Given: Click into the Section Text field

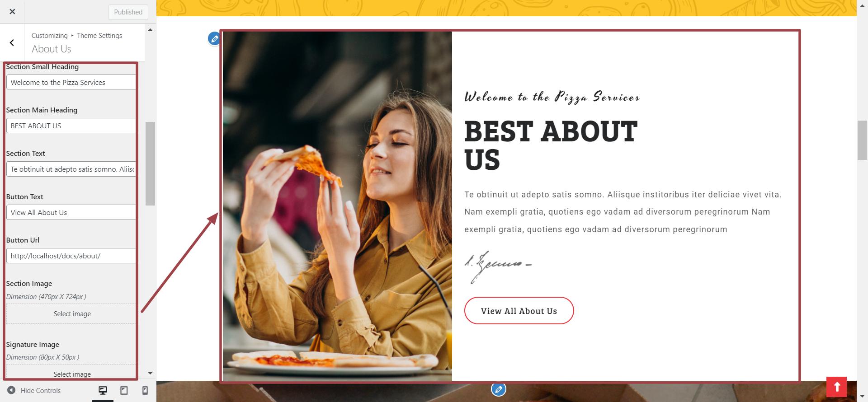Looking at the screenshot, I should click(x=71, y=169).
